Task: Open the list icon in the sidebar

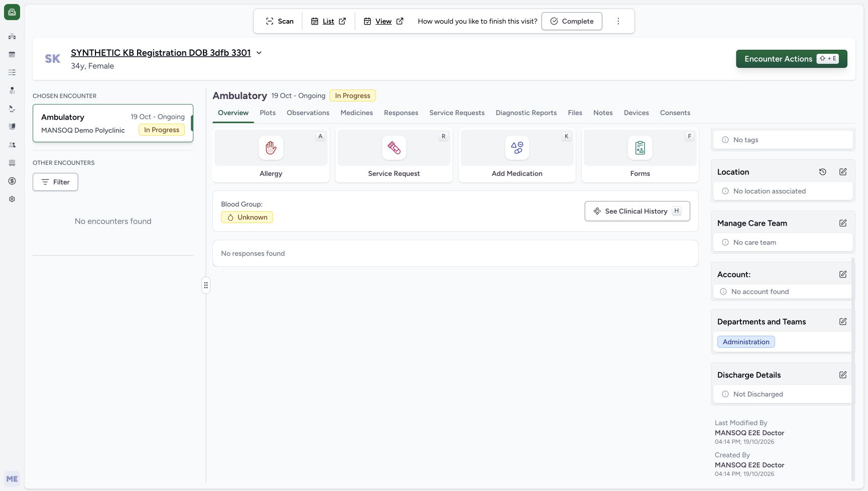Action: [12, 72]
